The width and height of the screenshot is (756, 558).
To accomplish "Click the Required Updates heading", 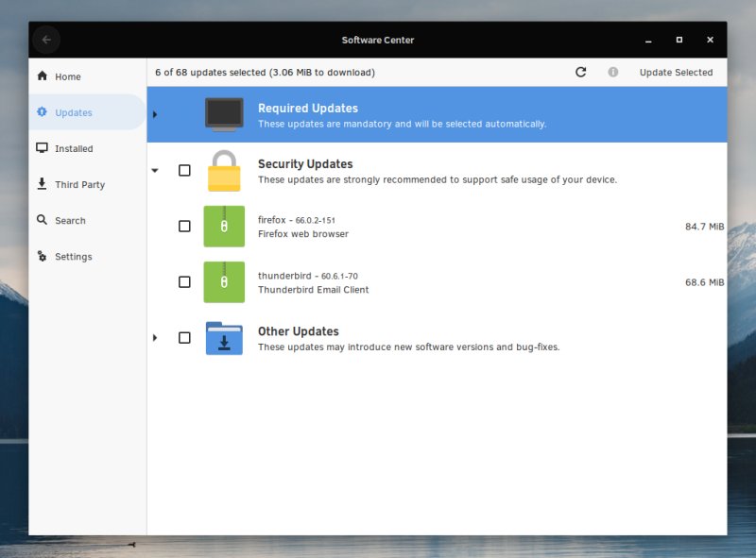I will point(308,109).
